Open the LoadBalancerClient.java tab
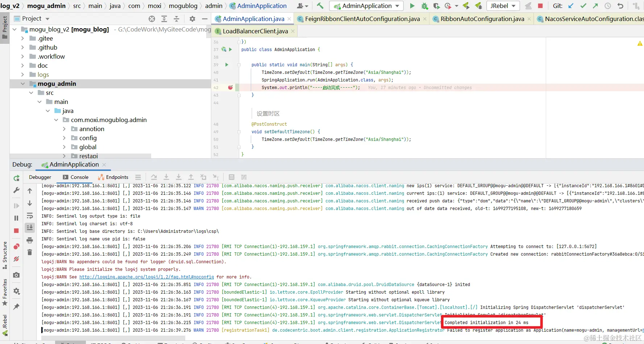This screenshot has height=344, width=644. (255, 31)
